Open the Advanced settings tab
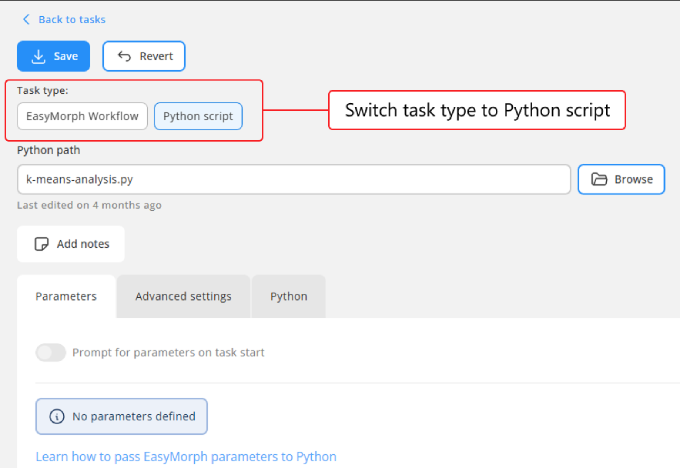The width and height of the screenshot is (680, 468). click(183, 296)
